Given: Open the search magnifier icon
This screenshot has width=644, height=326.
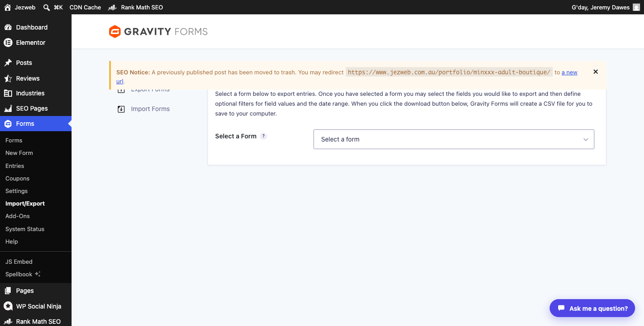Looking at the screenshot, I should pyautogui.click(x=47, y=7).
